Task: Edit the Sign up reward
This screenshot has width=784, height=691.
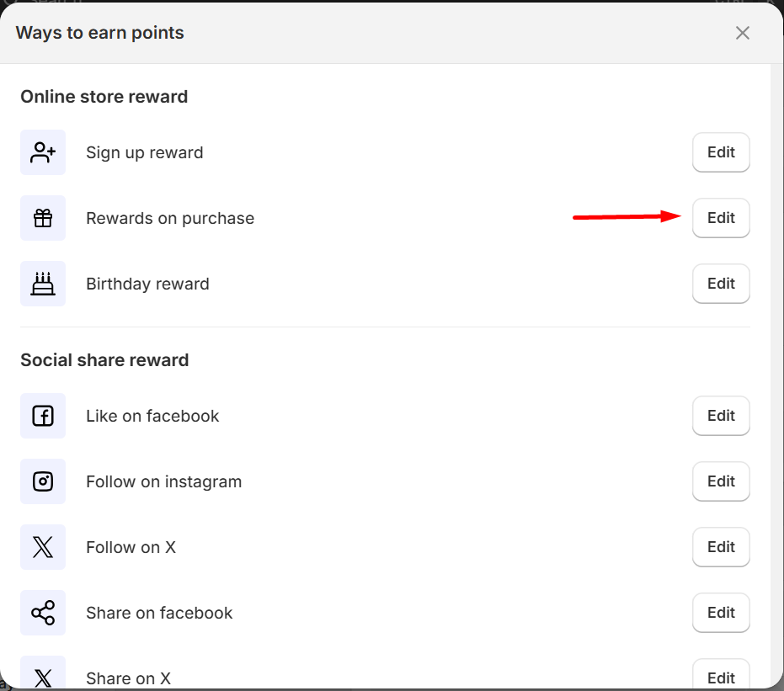Action: pos(721,152)
